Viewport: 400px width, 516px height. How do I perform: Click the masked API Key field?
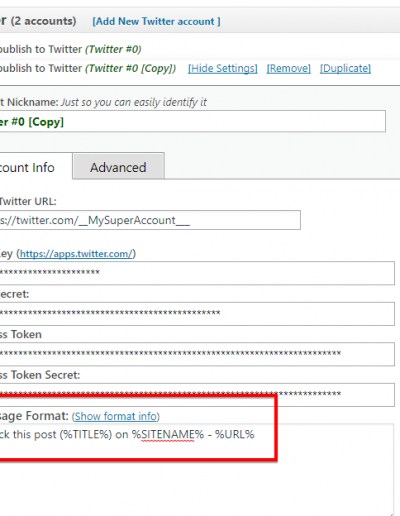point(197,273)
